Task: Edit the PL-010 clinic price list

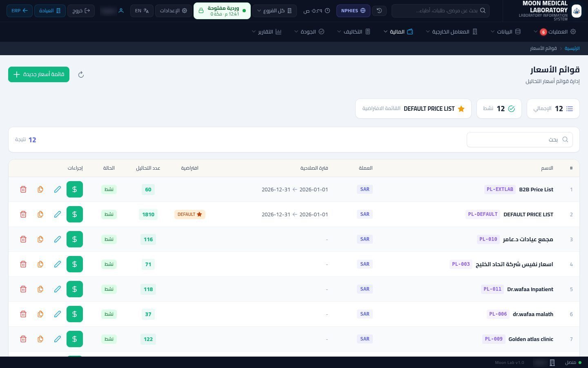Action: point(58,239)
